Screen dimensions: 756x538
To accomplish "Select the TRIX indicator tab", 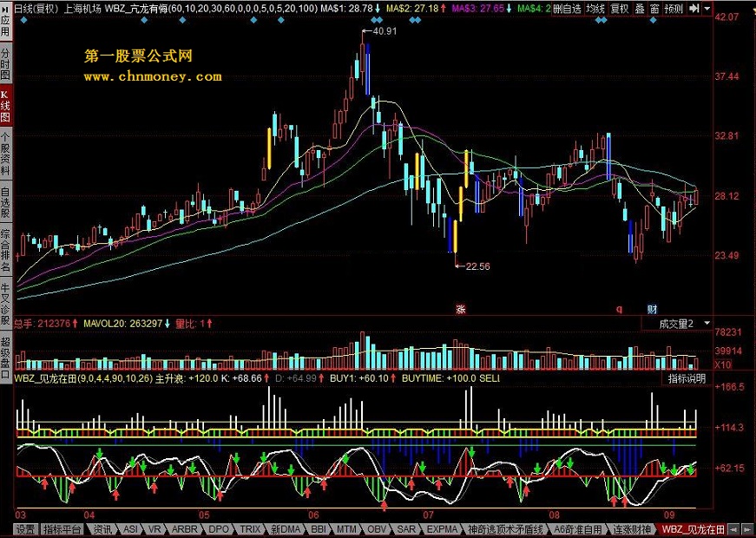I will pyautogui.click(x=251, y=529).
